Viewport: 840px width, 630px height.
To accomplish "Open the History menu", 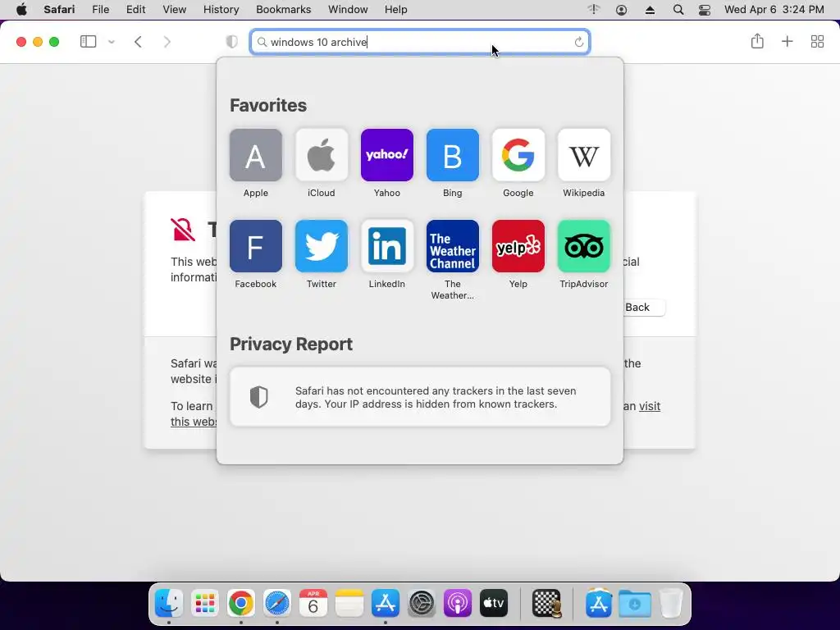I will [x=221, y=10].
